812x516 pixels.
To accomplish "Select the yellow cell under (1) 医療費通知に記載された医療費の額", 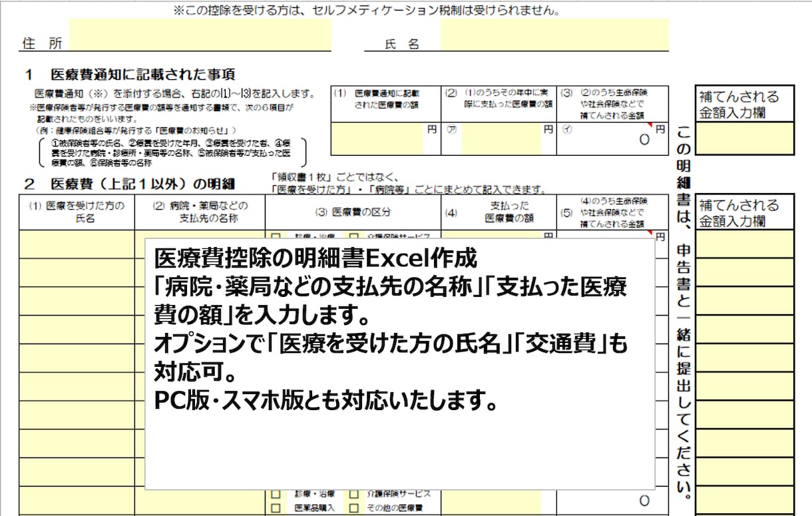I will [x=378, y=139].
